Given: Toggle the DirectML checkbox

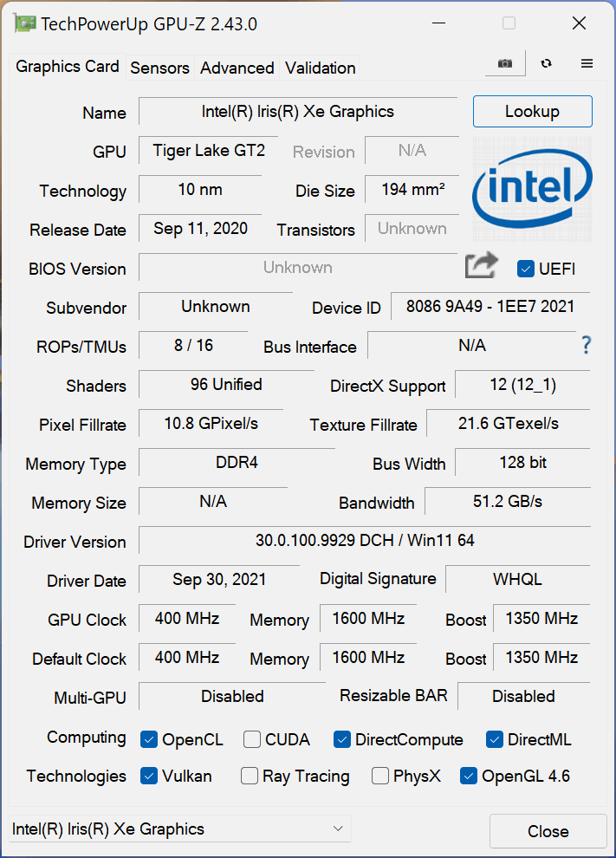Looking at the screenshot, I should 495,739.
